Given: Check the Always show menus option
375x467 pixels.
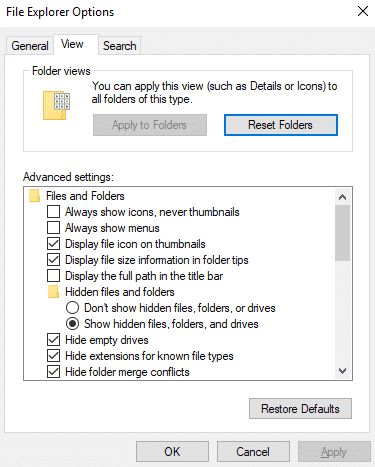Looking at the screenshot, I should [53, 228].
